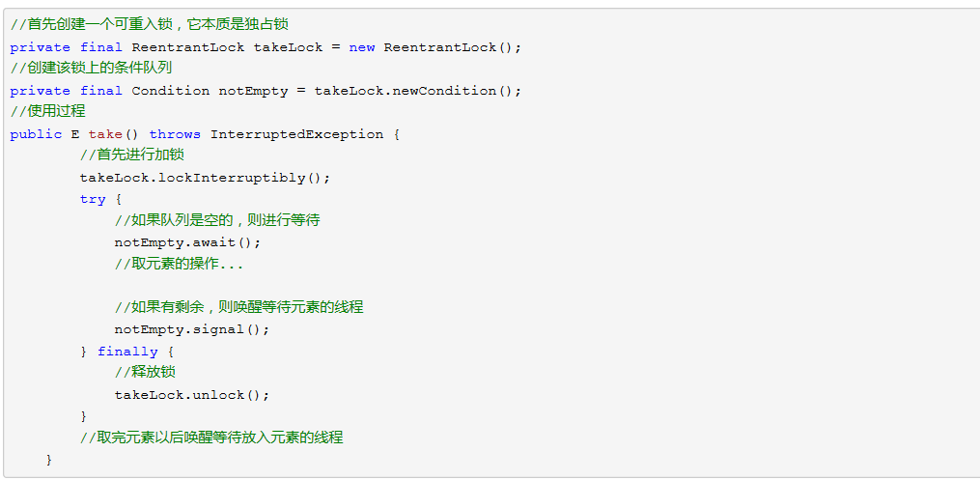Viewport: 980px width, 480px height.
Task: Click the finally keyword
Action: point(127,352)
